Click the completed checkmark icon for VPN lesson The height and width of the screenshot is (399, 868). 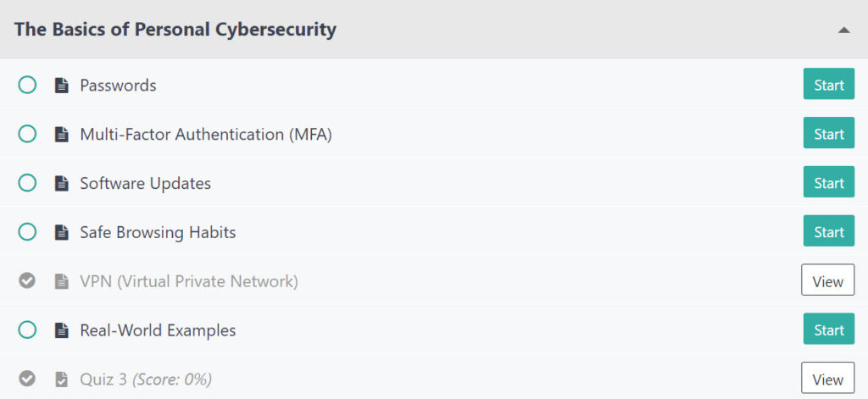(27, 281)
